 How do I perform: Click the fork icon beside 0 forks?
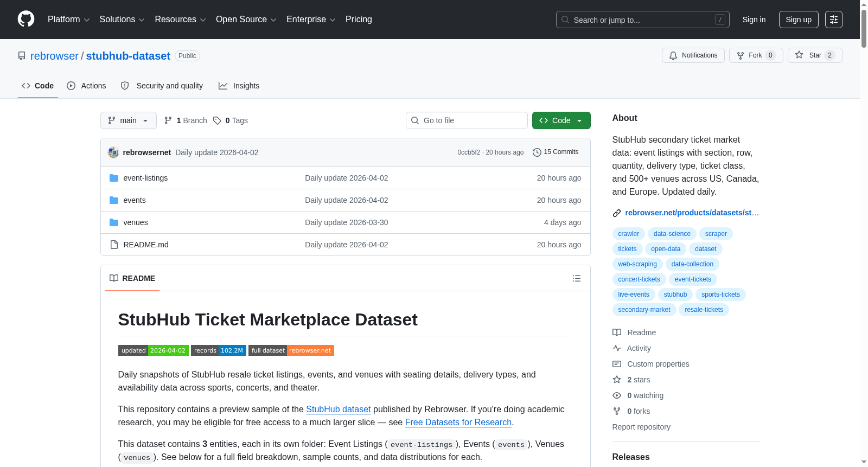617,411
